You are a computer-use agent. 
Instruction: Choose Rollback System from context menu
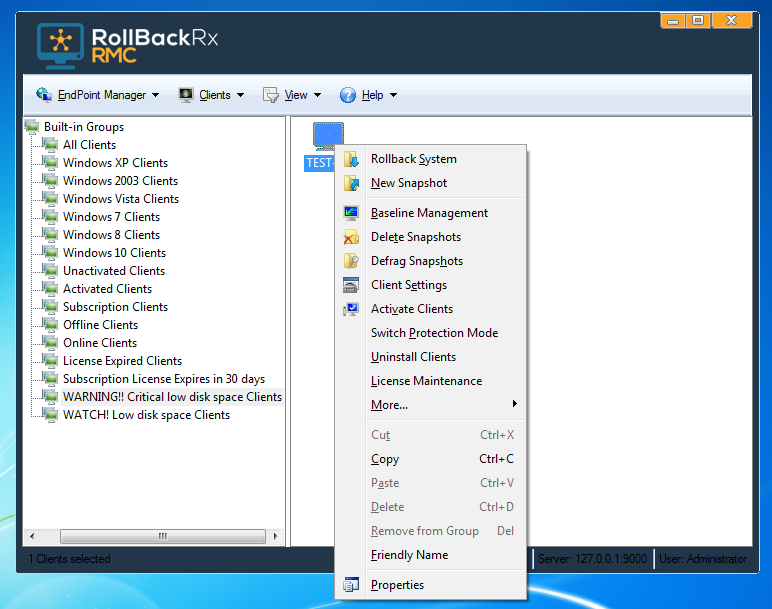(x=430, y=159)
